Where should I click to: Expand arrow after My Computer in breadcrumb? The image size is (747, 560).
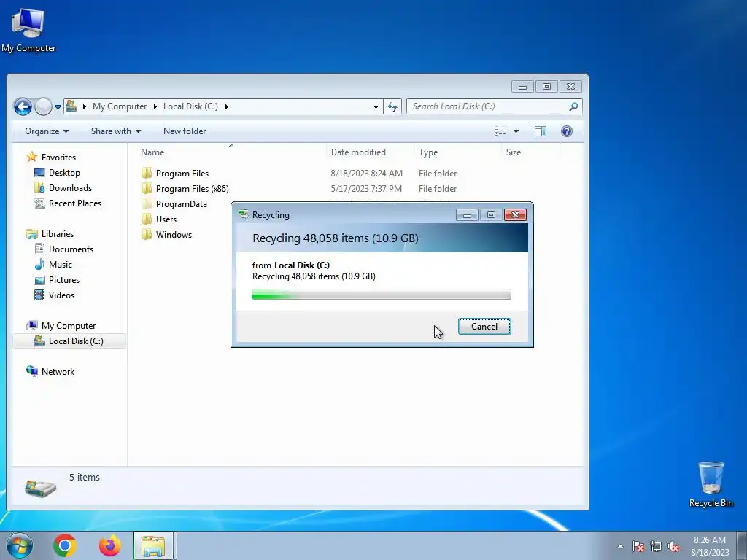click(x=155, y=106)
